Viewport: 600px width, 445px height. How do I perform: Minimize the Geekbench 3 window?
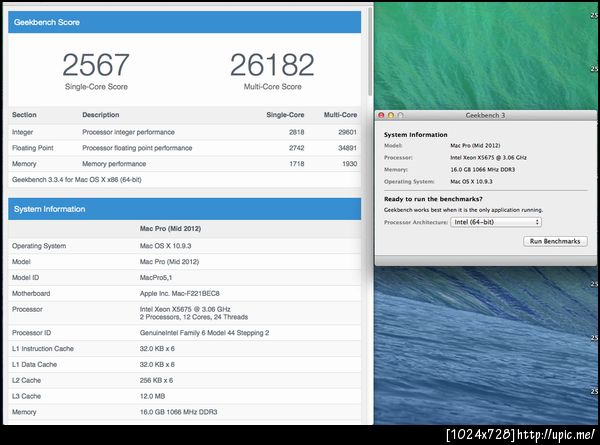point(391,115)
